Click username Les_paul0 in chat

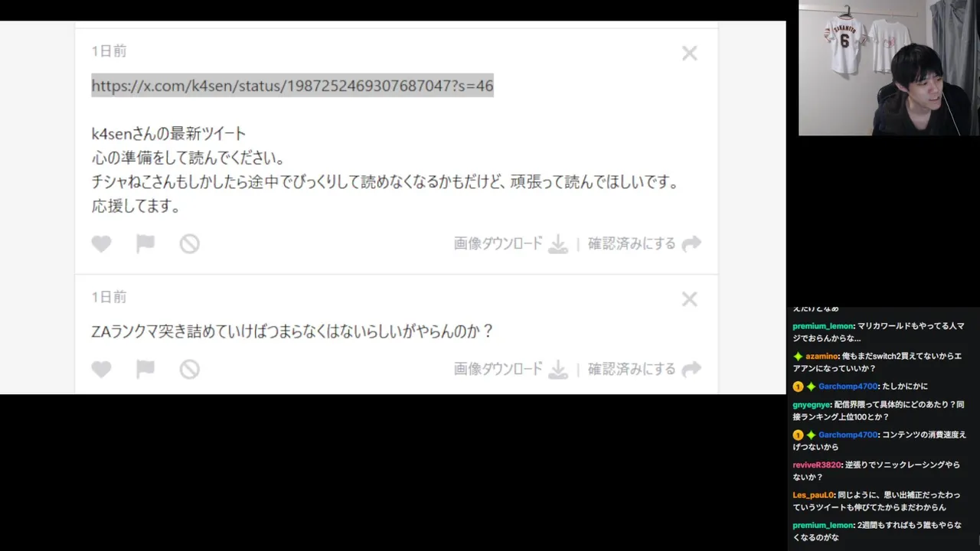point(813,495)
